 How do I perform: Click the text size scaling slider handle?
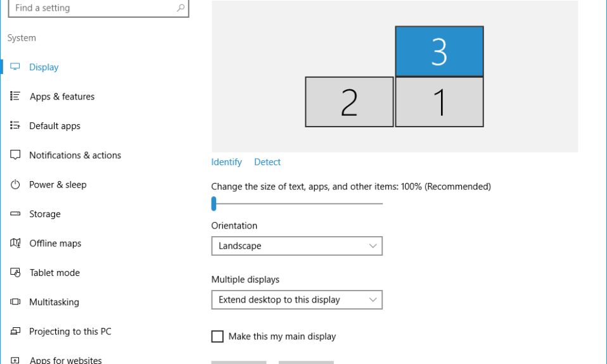pyautogui.click(x=214, y=204)
